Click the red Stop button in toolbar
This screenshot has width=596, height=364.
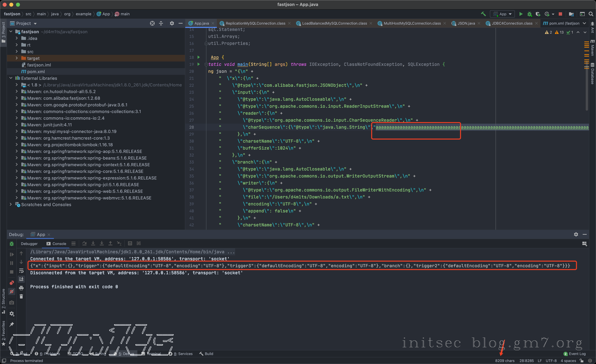pyautogui.click(x=560, y=14)
